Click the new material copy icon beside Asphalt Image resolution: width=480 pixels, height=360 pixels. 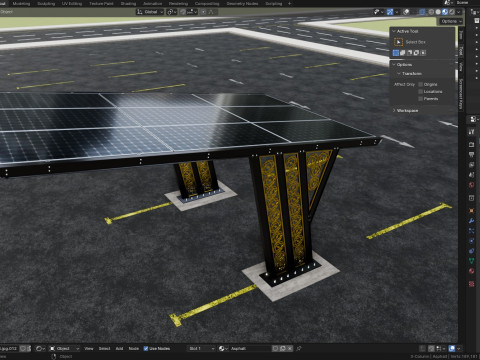[x=283, y=348]
